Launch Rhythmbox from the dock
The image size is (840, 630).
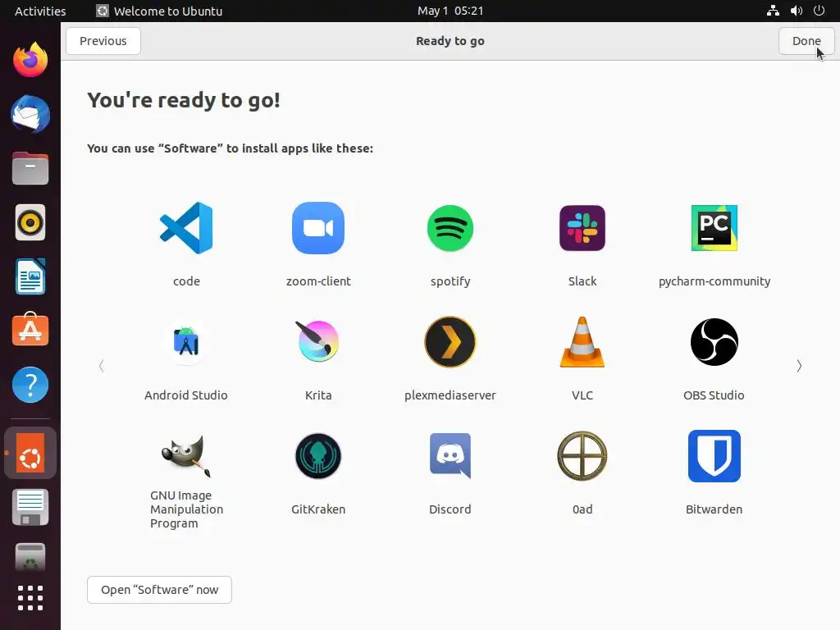30,222
